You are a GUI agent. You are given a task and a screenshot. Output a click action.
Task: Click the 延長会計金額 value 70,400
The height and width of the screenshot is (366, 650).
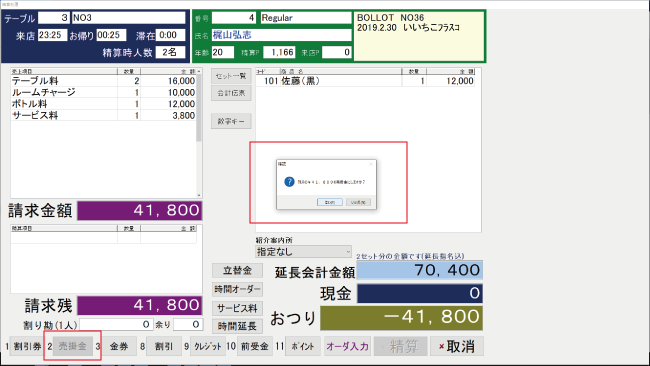tap(420, 270)
